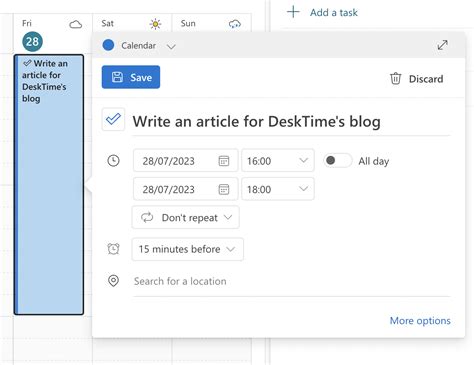Open the 16:00 start time dropdown
Image resolution: width=474 pixels, height=365 pixels.
coord(278,161)
